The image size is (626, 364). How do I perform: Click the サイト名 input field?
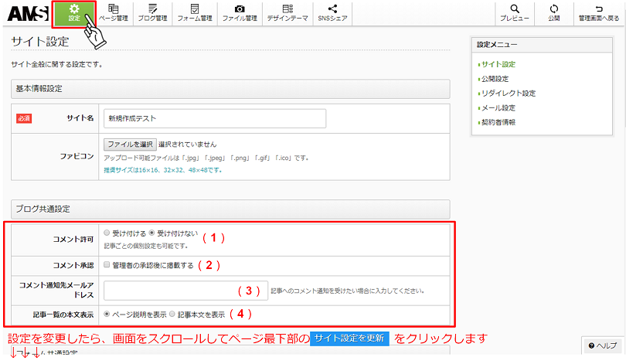point(215,118)
